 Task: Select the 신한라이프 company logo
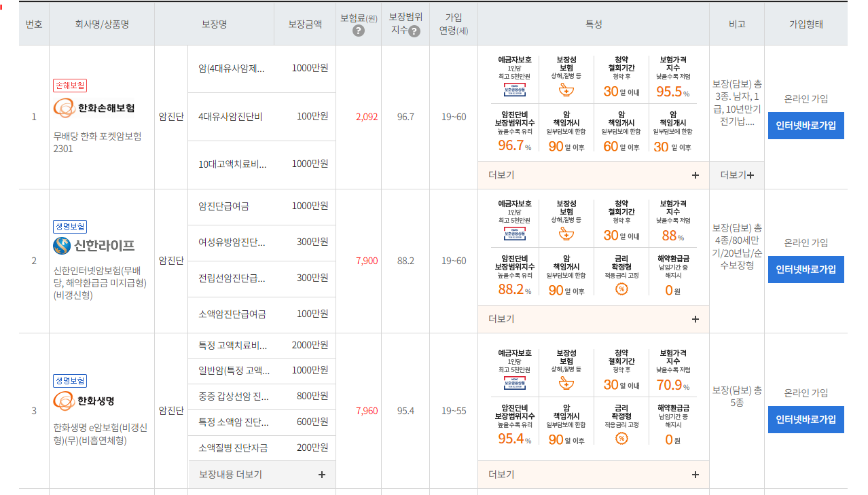94,245
